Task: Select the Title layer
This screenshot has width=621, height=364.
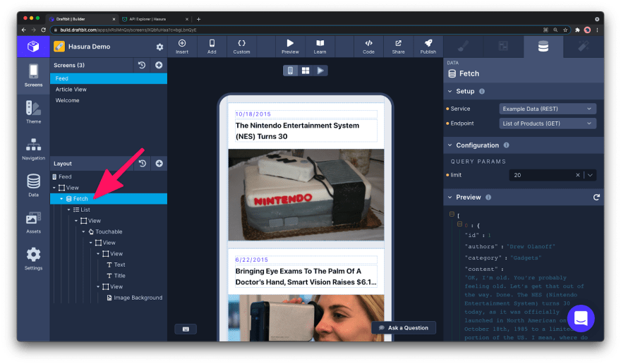Action: click(x=116, y=276)
